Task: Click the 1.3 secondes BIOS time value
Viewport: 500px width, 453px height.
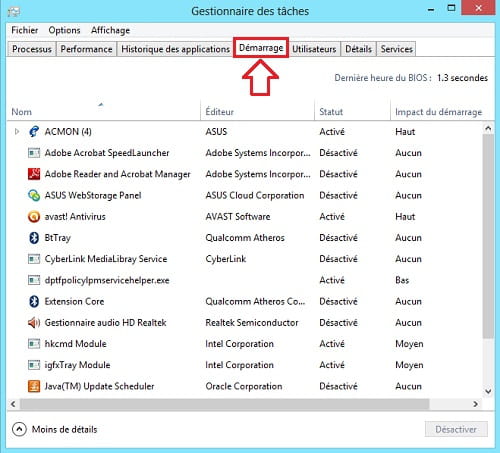Action: (x=462, y=78)
